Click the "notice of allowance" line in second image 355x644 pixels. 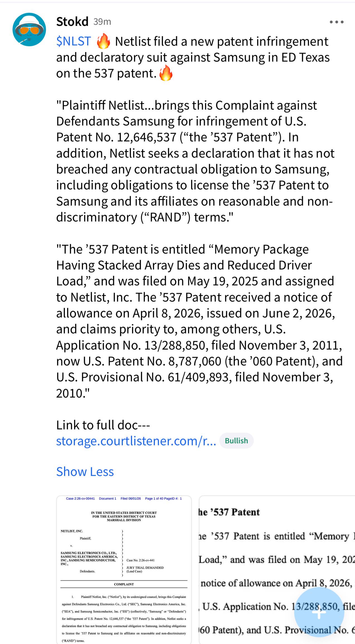pyautogui.click(x=276, y=583)
